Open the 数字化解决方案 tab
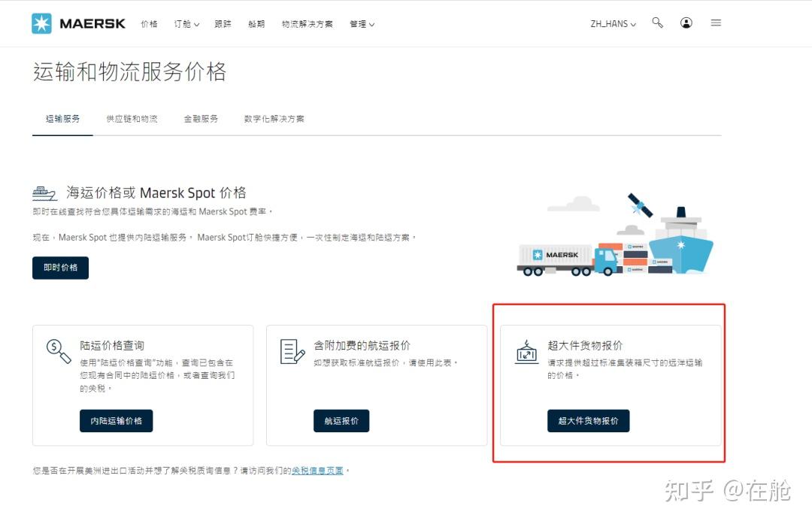This screenshot has width=812, height=524. tap(274, 118)
